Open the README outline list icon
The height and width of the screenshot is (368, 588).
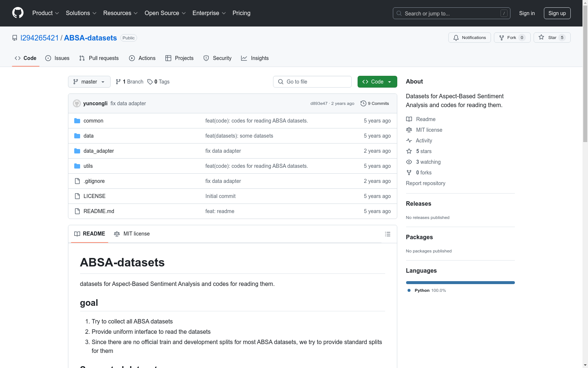click(x=387, y=234)
